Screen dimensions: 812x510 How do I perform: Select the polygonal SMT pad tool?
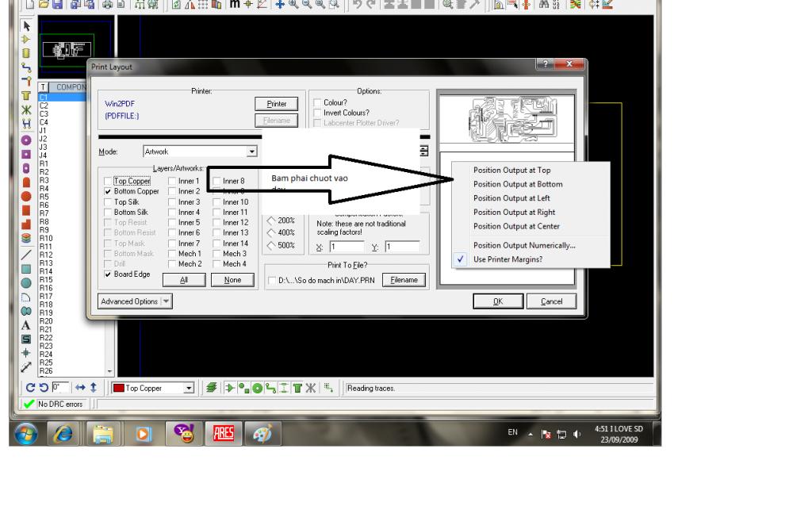click(x=26, y=224)
